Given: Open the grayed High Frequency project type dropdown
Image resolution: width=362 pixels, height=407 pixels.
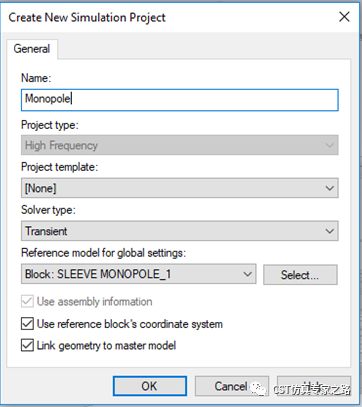Looking at the screenshot, I should click(180, 145).
